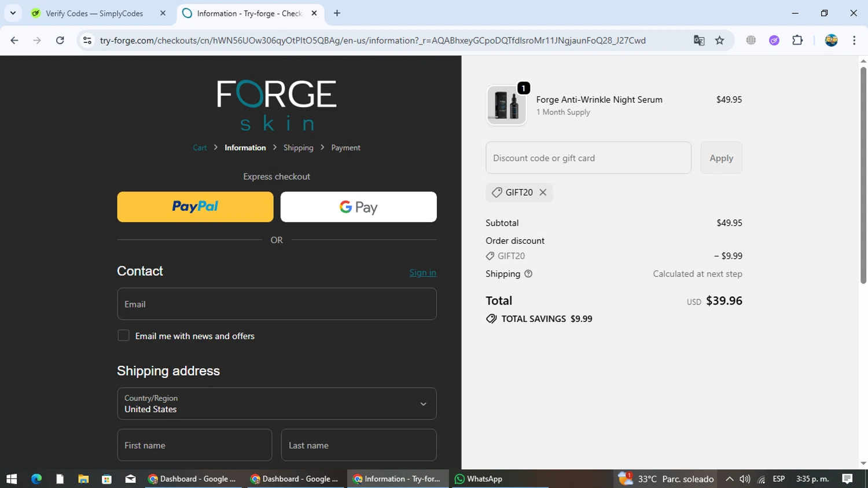This screenshot has height=488, width=868.
Task: Open a new tab with plus button
Action: 337,13
